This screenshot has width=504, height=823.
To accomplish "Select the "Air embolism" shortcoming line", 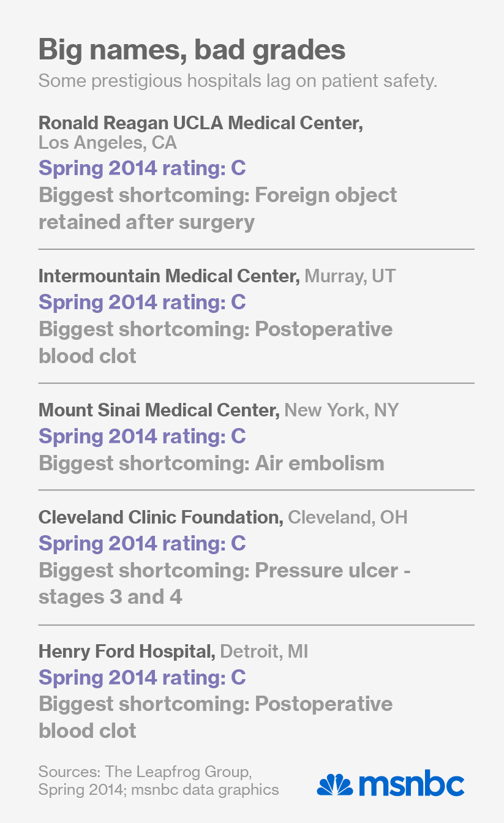I will [x=211, y=463].
